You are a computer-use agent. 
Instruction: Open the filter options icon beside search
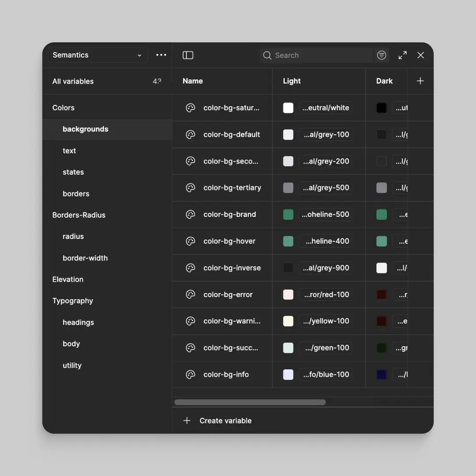tap(381, 55)
